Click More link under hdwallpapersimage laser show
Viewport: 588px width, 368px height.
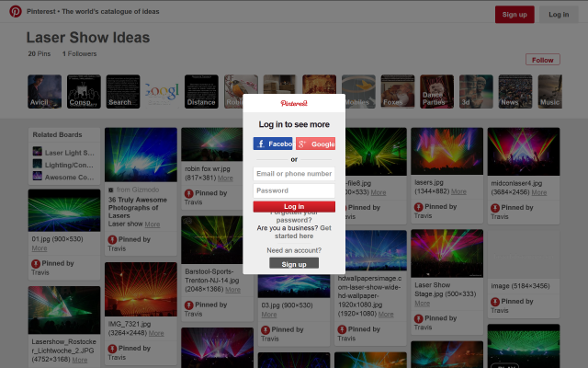(x=386, y=315)
